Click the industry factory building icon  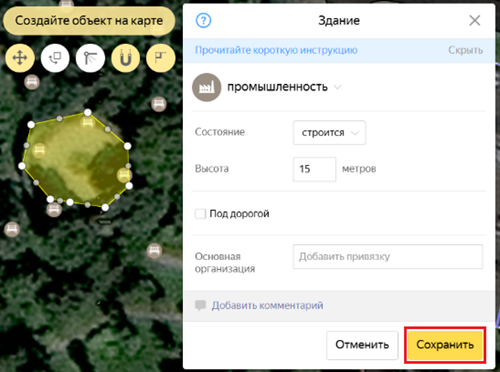click(207, 87)
